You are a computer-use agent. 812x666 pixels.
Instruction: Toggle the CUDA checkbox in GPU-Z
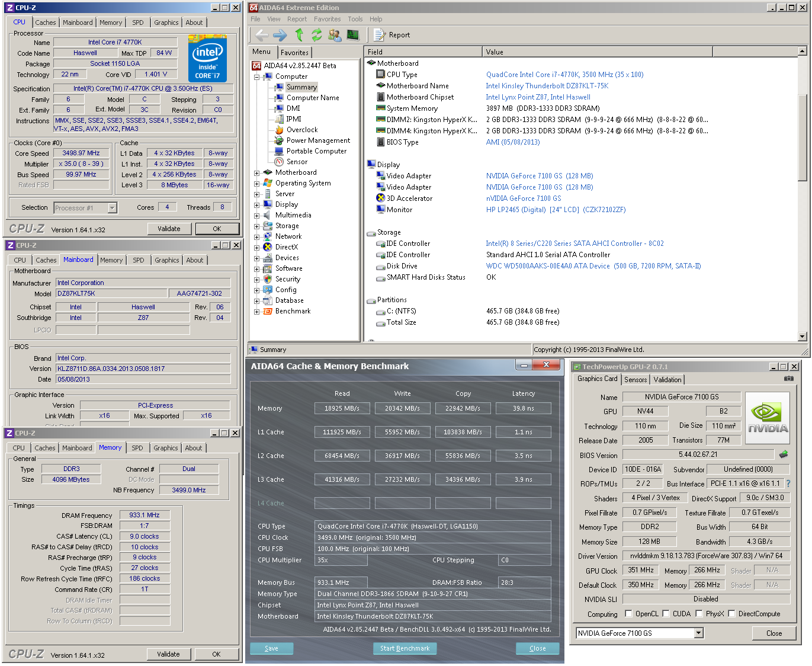pyautogui.click(x=666, y=613)
